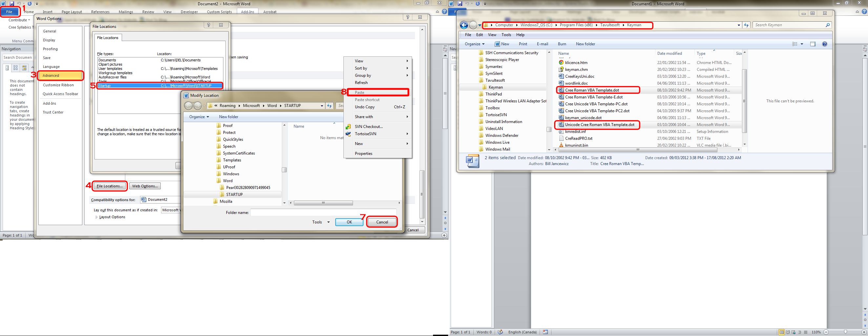The width and height of the screenshot is (868, 336).
Task: Click the Word icon New button in Explorer toolbar
Action: 502,44
